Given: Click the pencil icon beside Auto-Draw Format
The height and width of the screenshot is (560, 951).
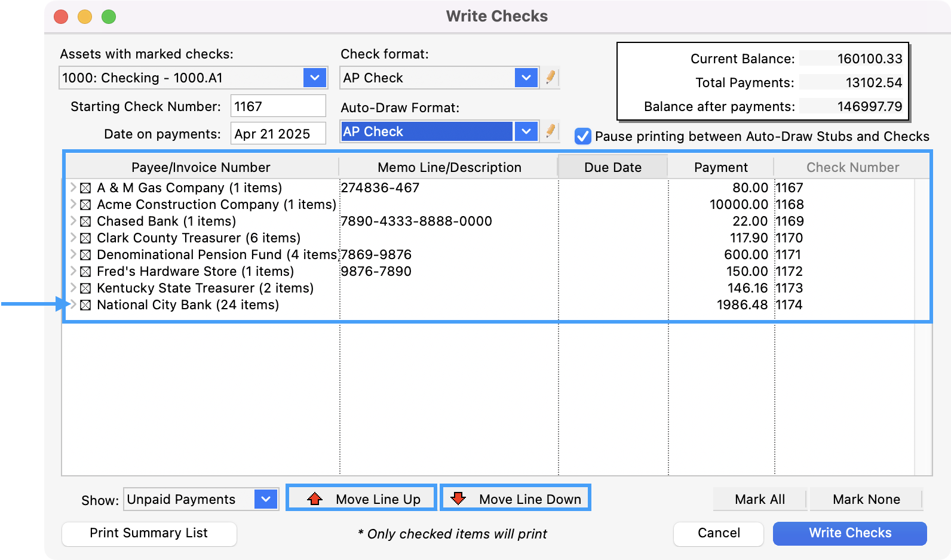Looking at the screenshot, I should [550, 131].
